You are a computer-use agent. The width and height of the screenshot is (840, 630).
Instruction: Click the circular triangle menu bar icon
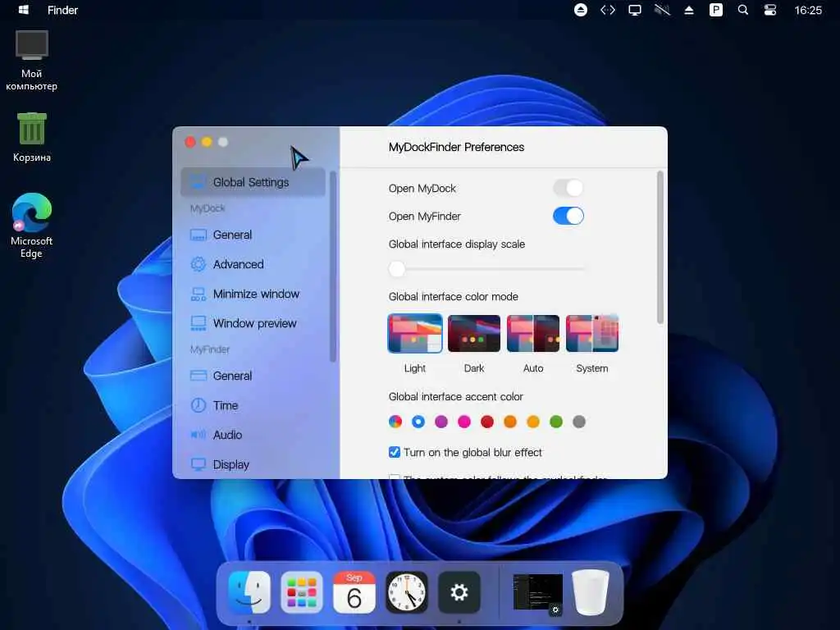click(x=581, y=10)
